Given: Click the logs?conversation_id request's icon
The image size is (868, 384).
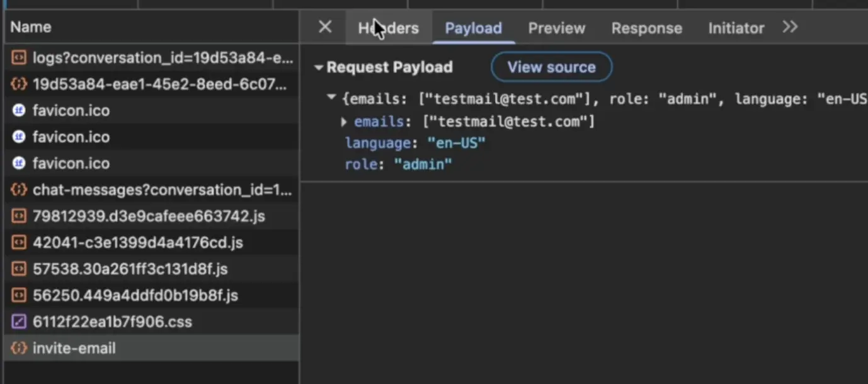Looking at the screenshot, I should click(x=20, y=58).
